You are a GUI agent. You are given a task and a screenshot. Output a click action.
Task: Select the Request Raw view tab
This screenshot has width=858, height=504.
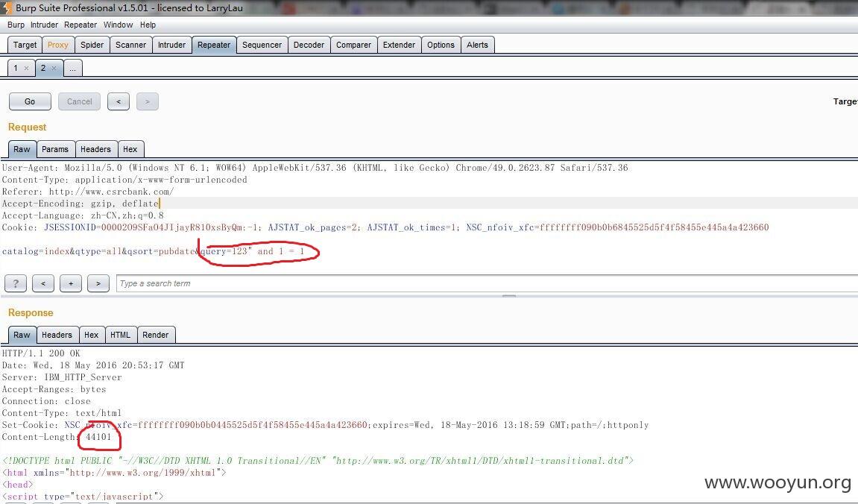tap(22, 149)
